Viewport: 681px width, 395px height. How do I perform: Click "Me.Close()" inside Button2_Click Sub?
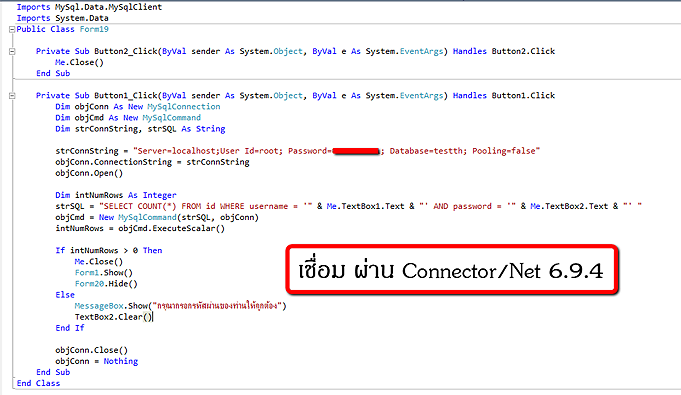click(79, 62)
